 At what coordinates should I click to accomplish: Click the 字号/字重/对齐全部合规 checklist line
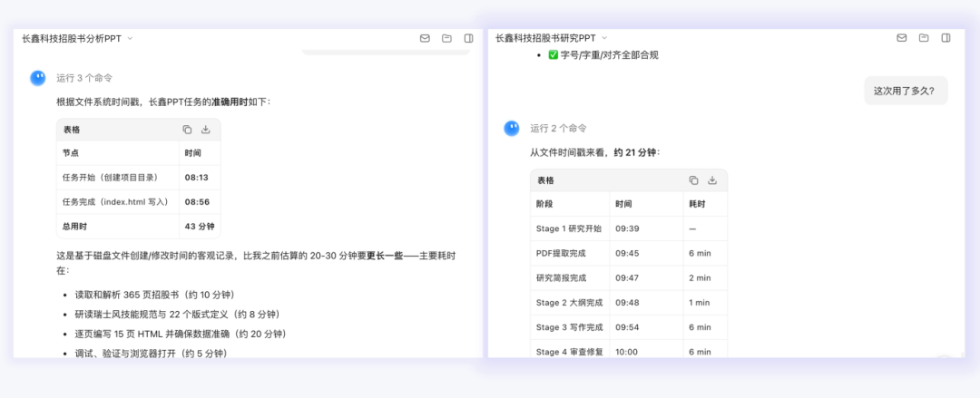[603, 55]
